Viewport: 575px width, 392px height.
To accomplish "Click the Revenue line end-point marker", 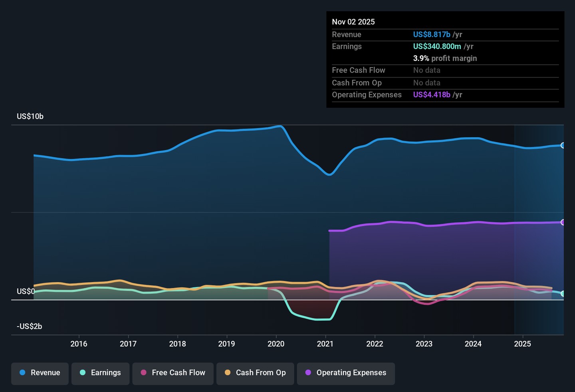I will pos(563,145).
